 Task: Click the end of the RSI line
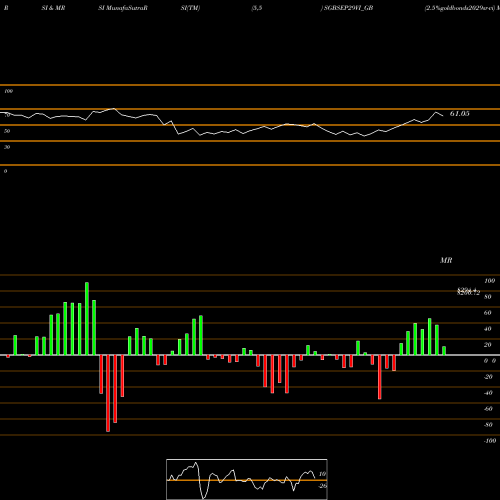click(443, 116)
